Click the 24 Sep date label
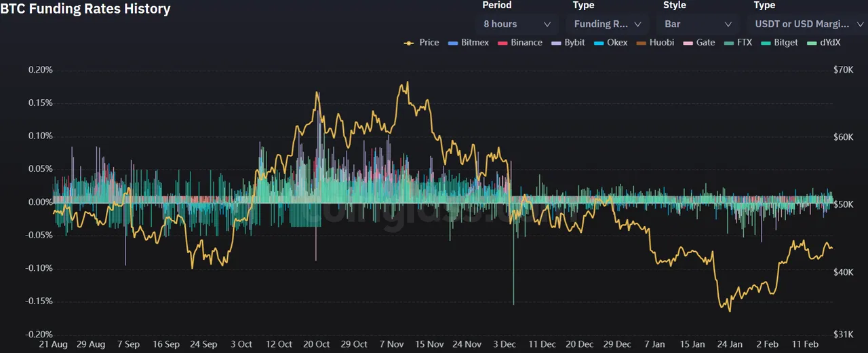Viewport: 868px width, 353px height. point(203,345)
